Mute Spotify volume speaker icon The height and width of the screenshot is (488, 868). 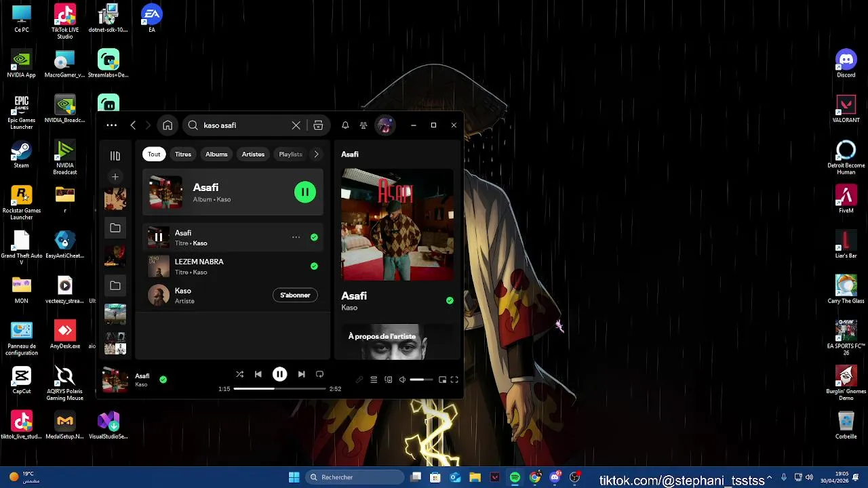pos(403,380)
